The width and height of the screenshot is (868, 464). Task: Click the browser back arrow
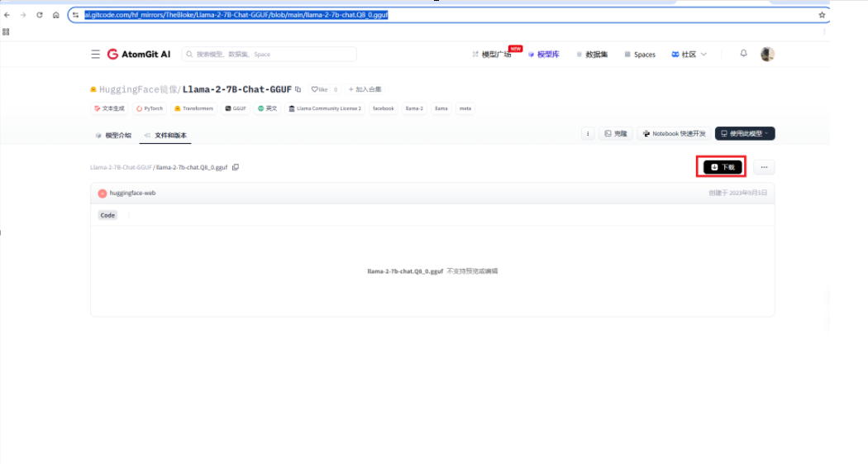point(7,15)
